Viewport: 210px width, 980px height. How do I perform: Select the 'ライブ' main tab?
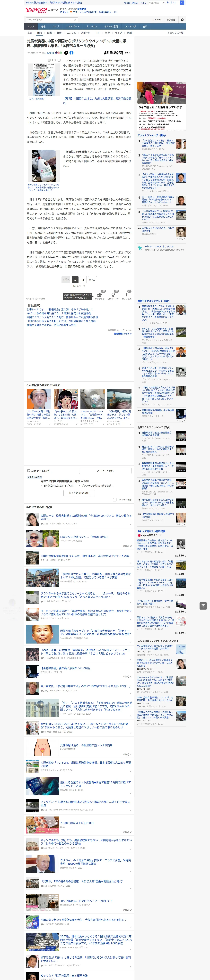(56, 27)
